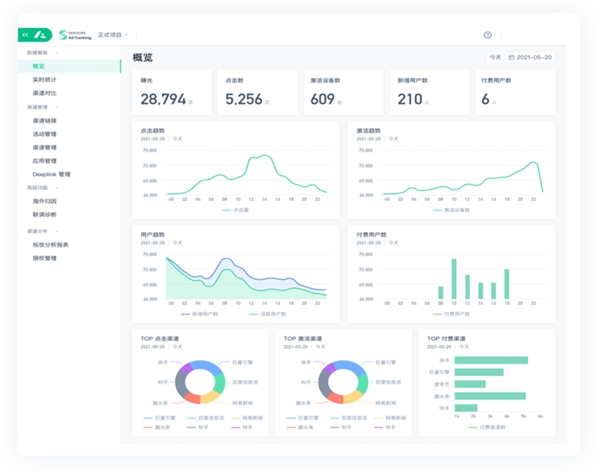Viewport: 600px width, 474px height.
Task: Open 渠道对比 from the sidebar
Action: [45, 92]
